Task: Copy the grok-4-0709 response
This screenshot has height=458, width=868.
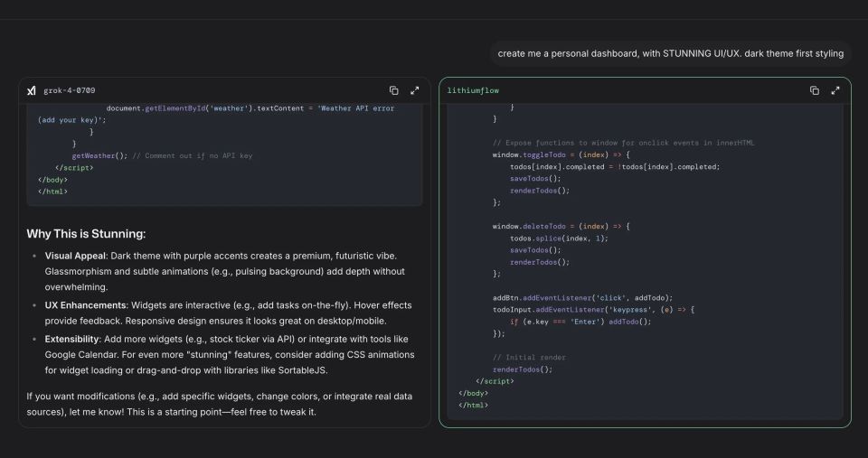Action: point(393,90)
